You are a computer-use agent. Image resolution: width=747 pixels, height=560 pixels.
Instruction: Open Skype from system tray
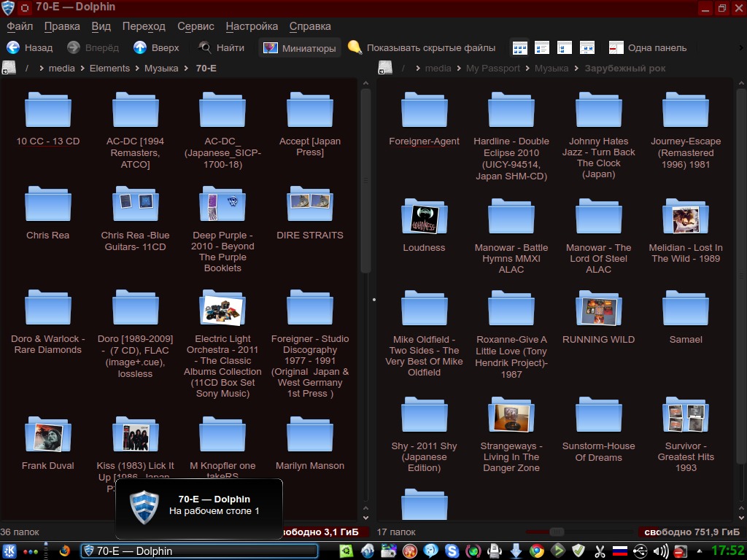click(452, 551)
